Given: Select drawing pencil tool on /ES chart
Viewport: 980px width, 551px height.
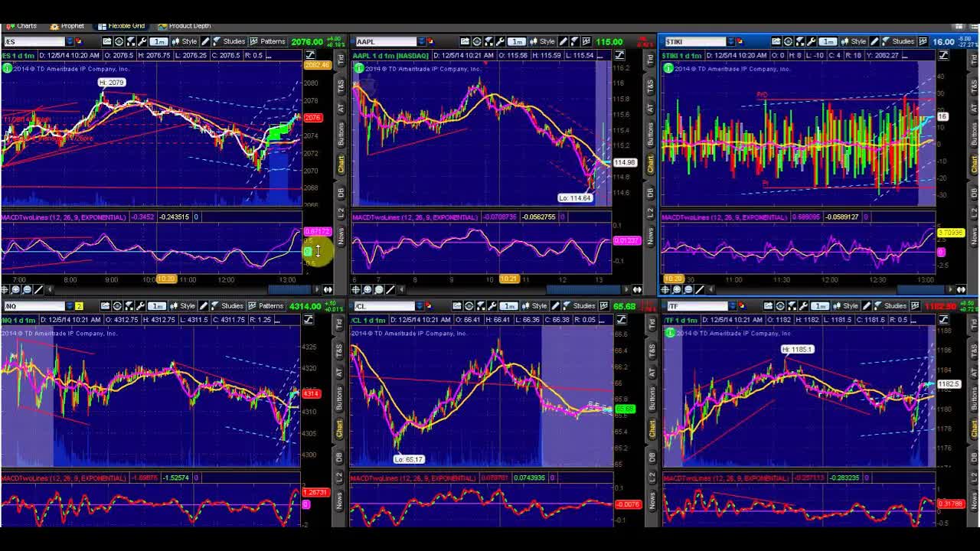Looking at the screenshot, I should pyautogui.click(x=205, y=41).
